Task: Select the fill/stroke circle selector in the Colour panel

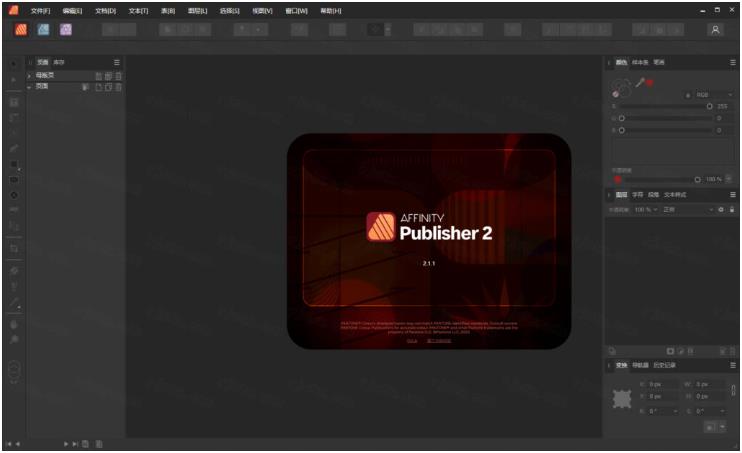Action: 621,87
